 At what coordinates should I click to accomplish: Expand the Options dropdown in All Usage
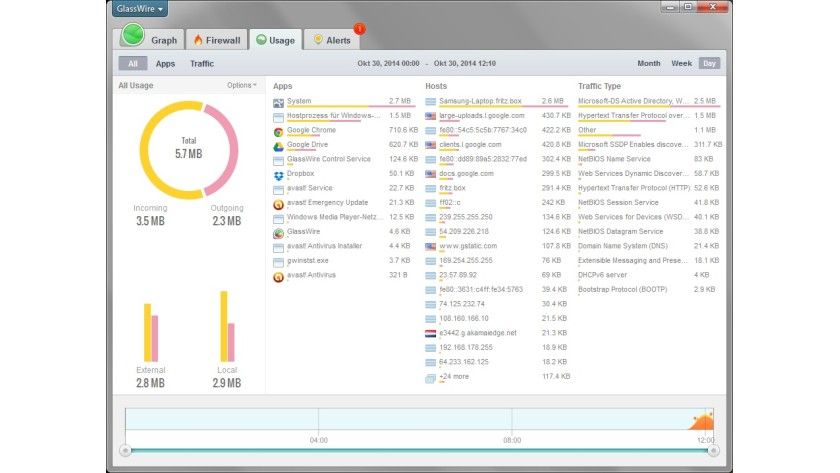[x=242, y=85]
